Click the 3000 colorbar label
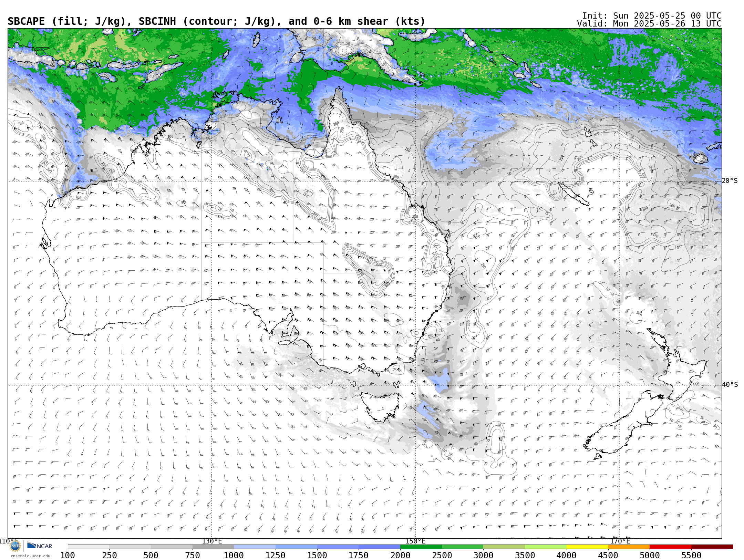 click(483, 555)
